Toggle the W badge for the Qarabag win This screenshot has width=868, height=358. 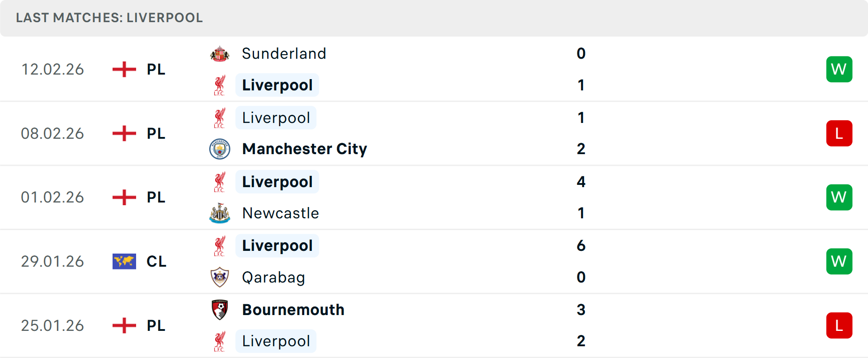click(x=840, y=261)
